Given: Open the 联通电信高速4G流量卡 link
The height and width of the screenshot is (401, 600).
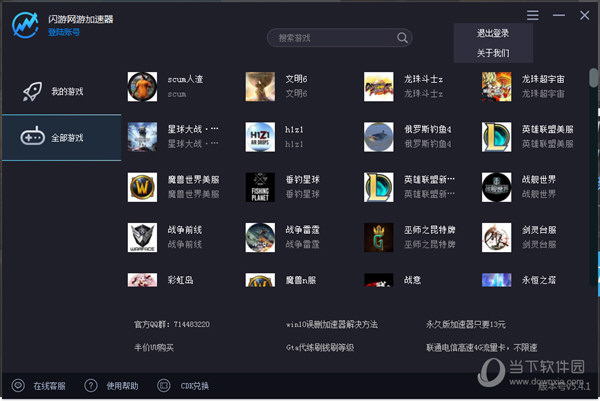Looking at the screenshot, I should (482, 347).
